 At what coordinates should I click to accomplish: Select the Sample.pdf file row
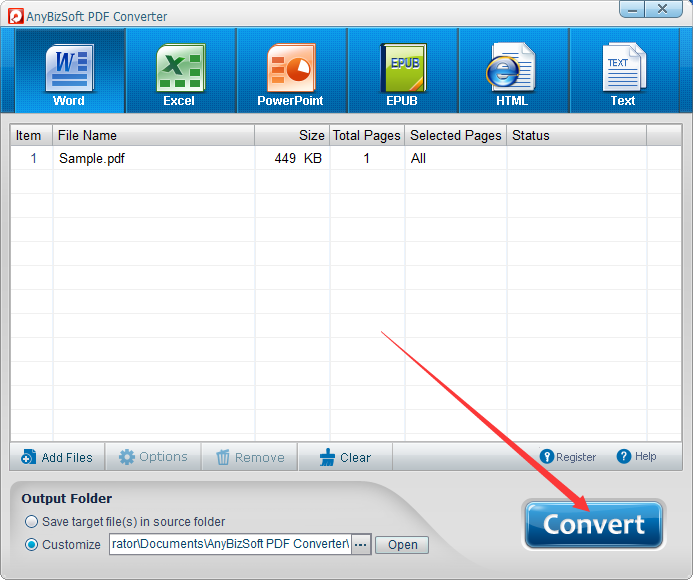click(x=346, y=158)
